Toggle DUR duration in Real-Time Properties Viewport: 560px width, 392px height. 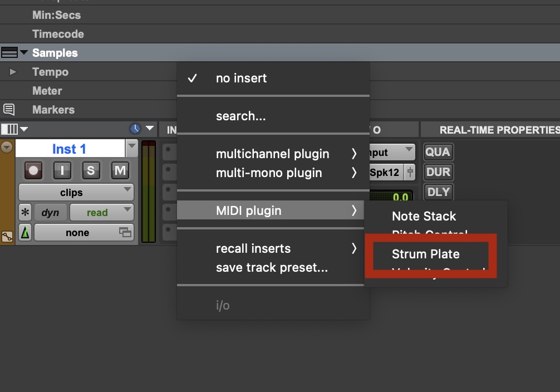(438, 171)
